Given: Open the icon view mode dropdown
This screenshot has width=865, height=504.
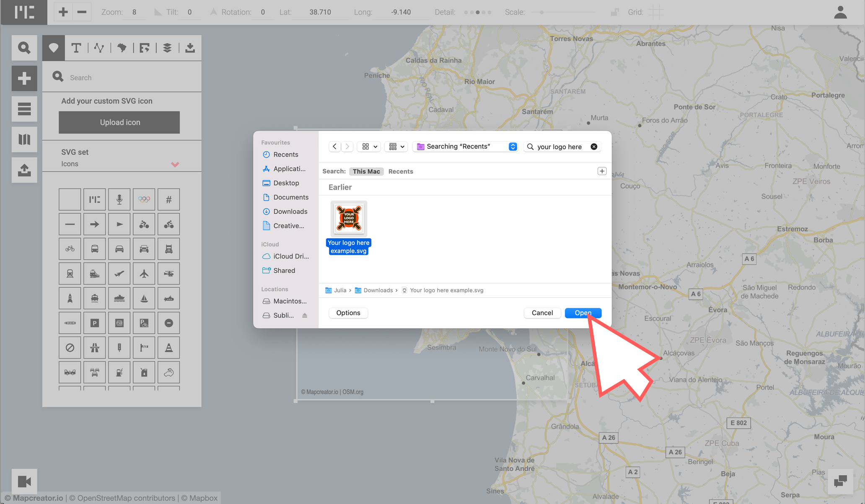Looking at the screenshot, I should (369, 147).
